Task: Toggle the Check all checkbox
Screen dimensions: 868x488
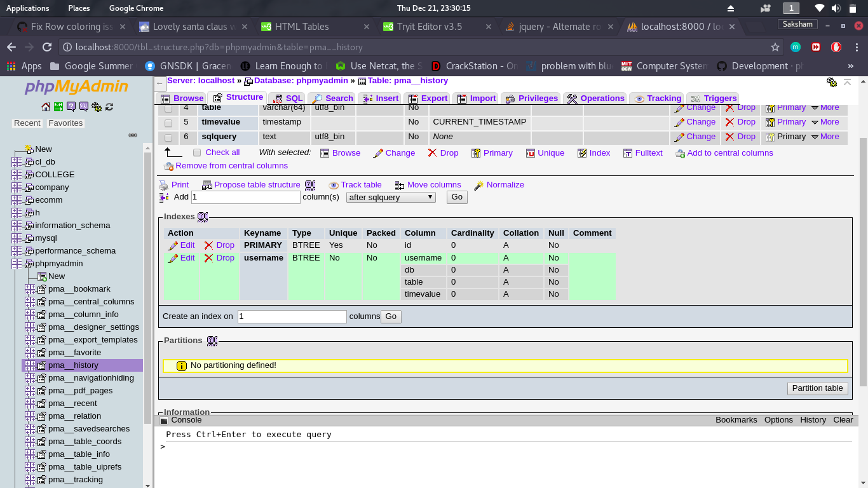Action: click(197, 152)
